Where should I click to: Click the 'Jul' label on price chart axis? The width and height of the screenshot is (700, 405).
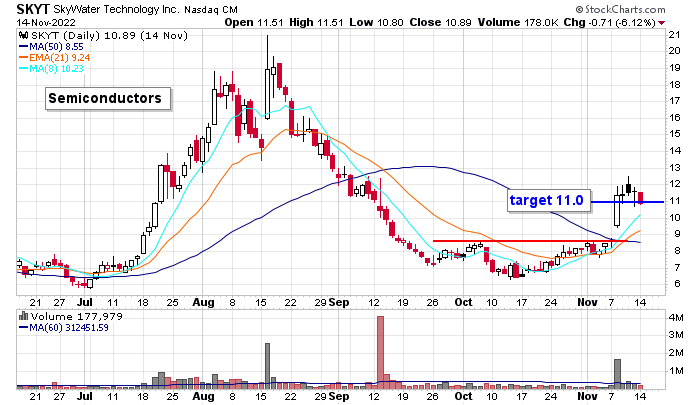[85, 302]
